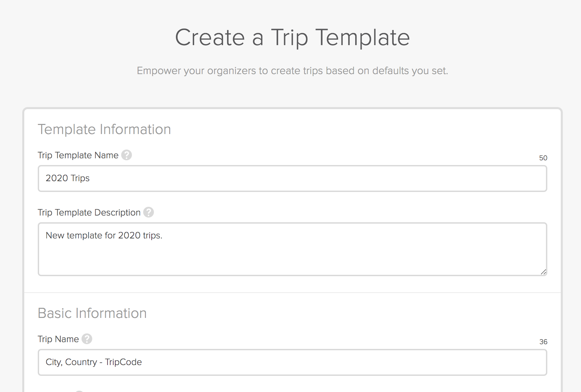
Task: Click the 'Empower your organizers' subtitle text
Action: [x=292, y=71]
